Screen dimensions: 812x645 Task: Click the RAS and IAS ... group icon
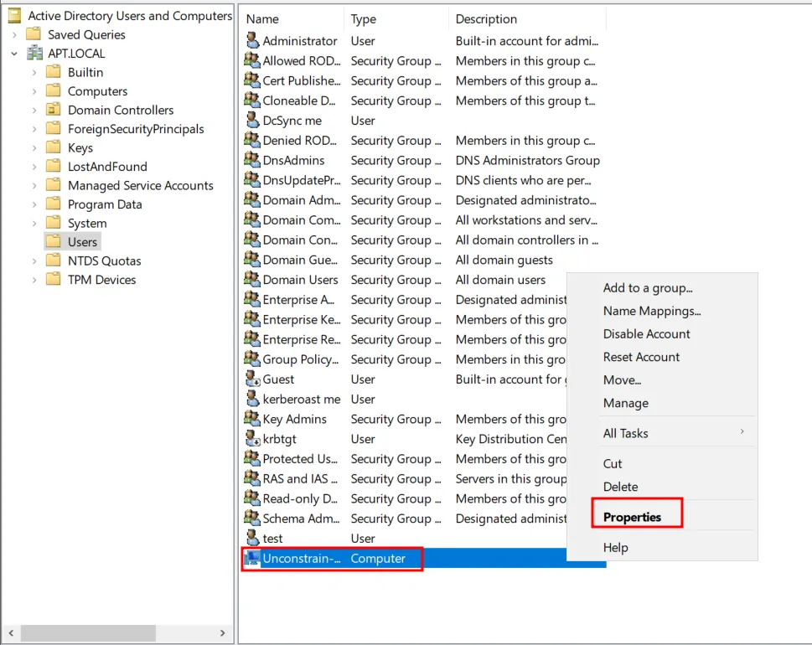pyautogui.click(x=252, y=478)
